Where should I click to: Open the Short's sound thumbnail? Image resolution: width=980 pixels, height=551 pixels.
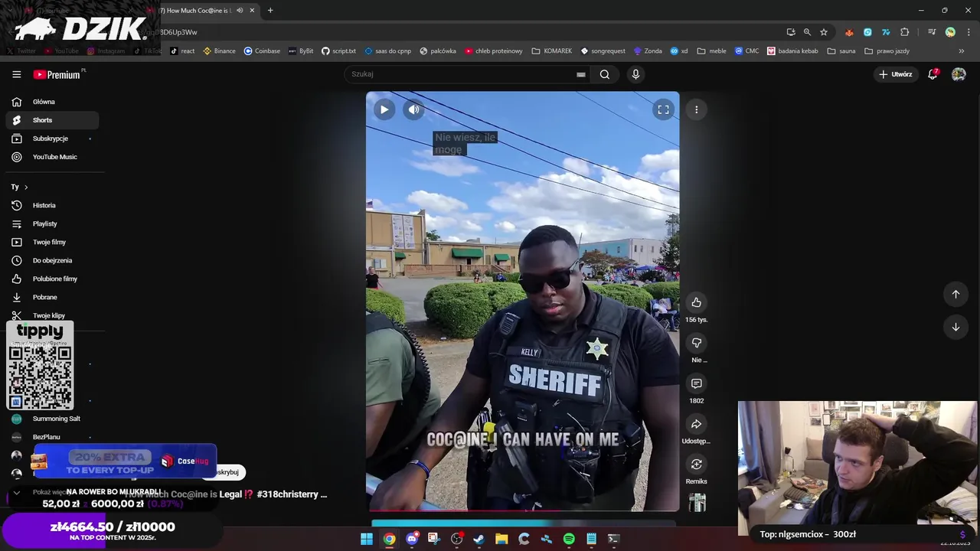pos(697,503)
